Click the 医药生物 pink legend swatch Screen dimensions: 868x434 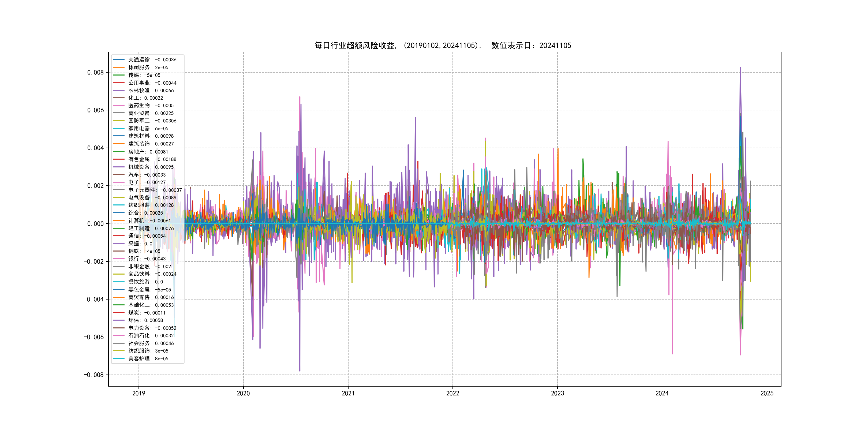tap(119, 106)
